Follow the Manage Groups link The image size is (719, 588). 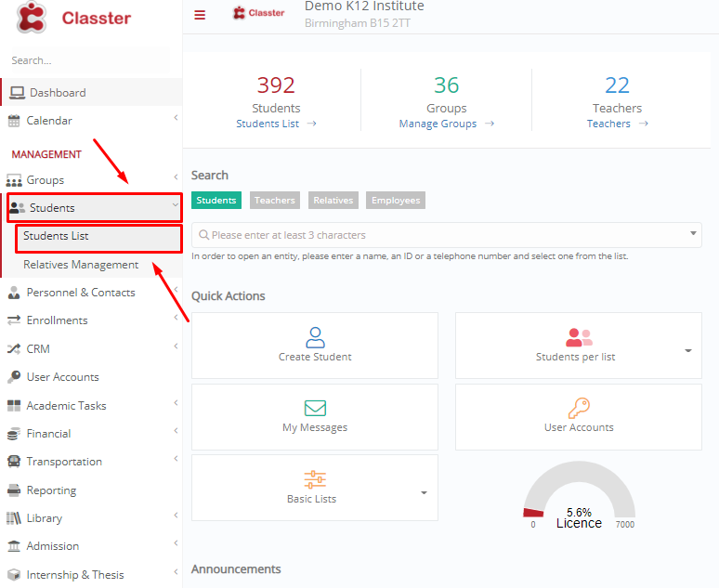point(438,124)
